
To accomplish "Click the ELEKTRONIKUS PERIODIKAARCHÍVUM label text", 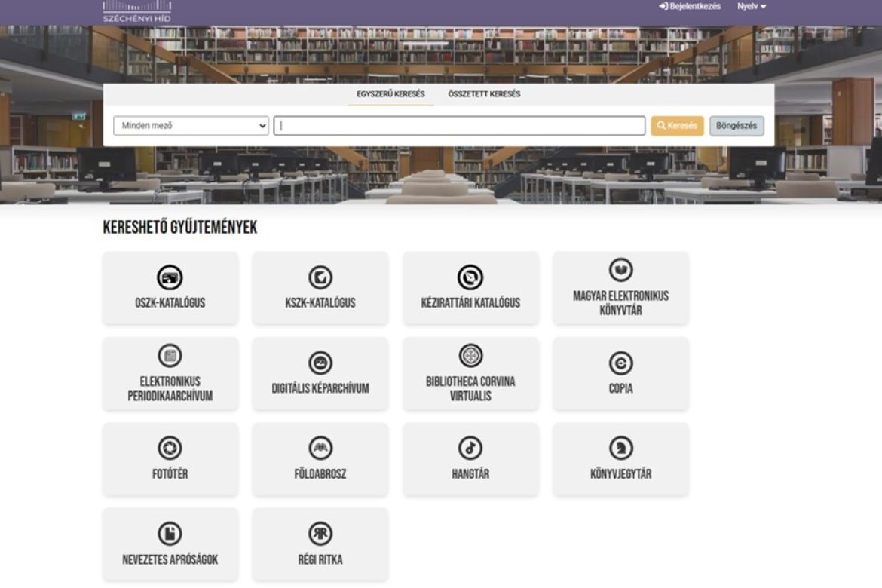I will point(170,388).
